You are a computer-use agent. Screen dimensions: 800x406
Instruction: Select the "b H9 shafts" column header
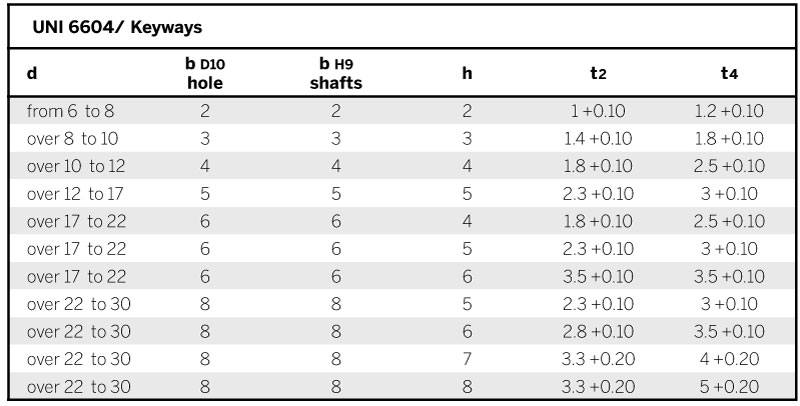[335, 74]
